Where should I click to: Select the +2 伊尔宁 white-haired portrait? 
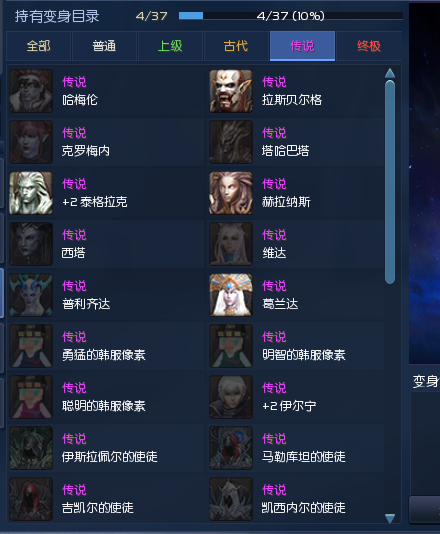[231, 397]
